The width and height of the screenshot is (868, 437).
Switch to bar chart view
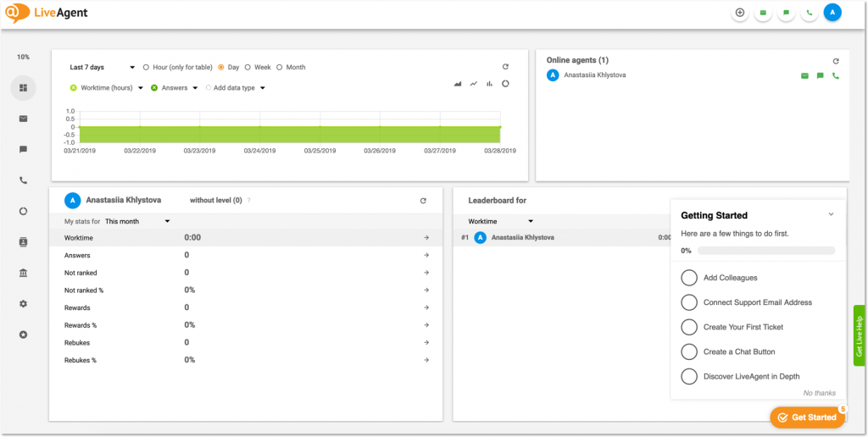[489, 84]
